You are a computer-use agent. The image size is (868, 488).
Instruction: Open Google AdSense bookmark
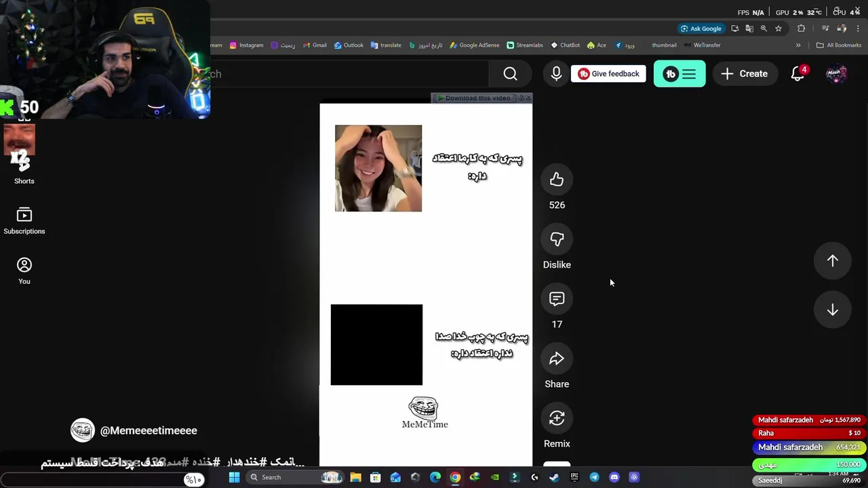coord(475,45)
